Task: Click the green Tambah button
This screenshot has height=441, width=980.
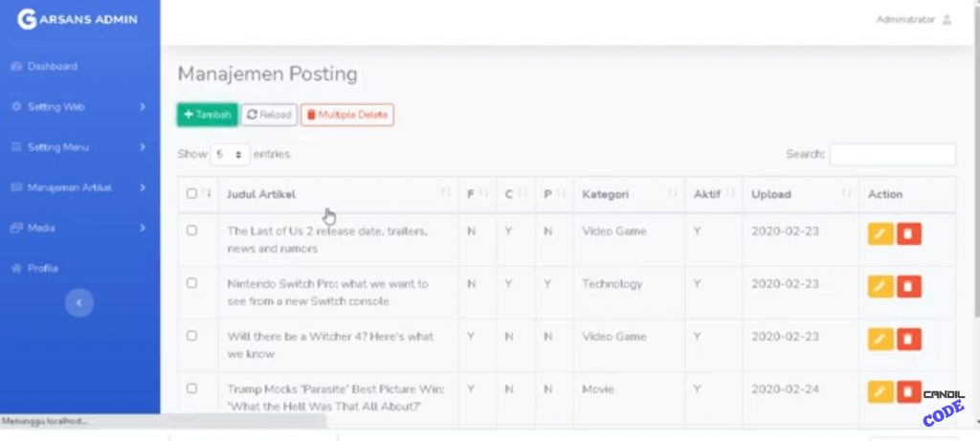Action: (x=207, y=115)
